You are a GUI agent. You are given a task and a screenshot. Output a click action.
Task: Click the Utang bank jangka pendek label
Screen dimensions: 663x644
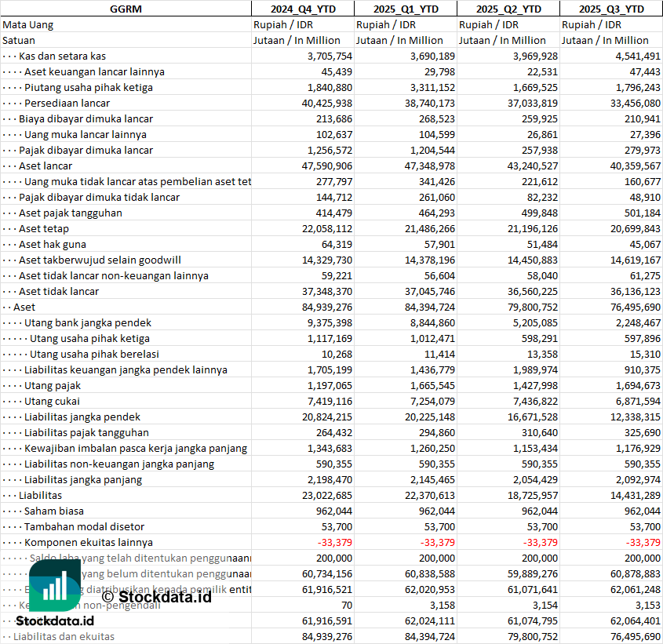click(x=88, y=322)
